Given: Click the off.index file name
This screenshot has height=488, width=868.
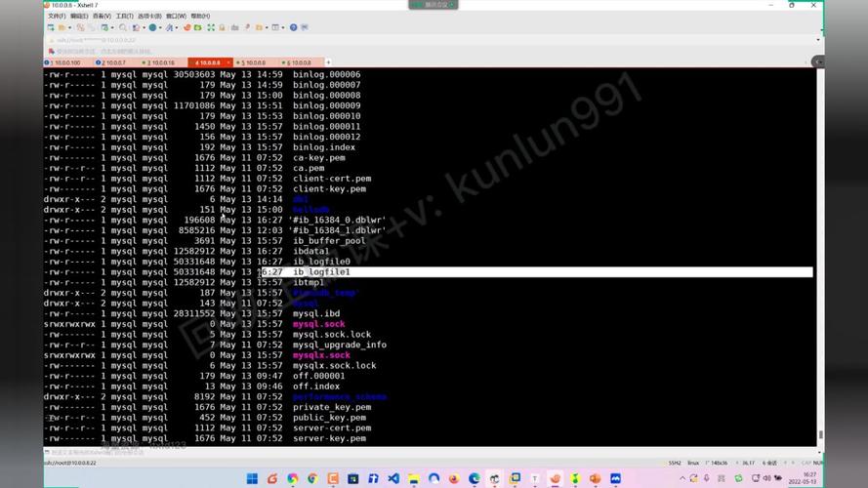Looking at the screenshot, I should (x=316, y=386).
